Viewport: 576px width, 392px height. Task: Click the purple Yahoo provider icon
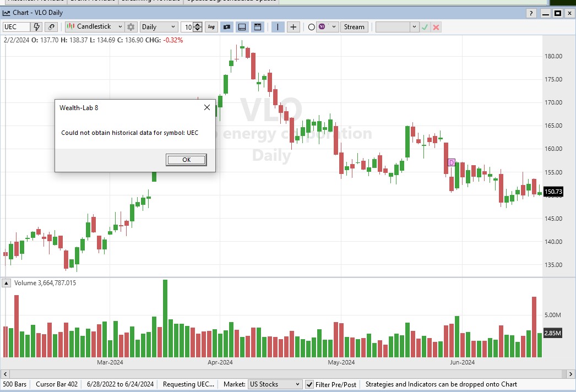coord(322,26)
